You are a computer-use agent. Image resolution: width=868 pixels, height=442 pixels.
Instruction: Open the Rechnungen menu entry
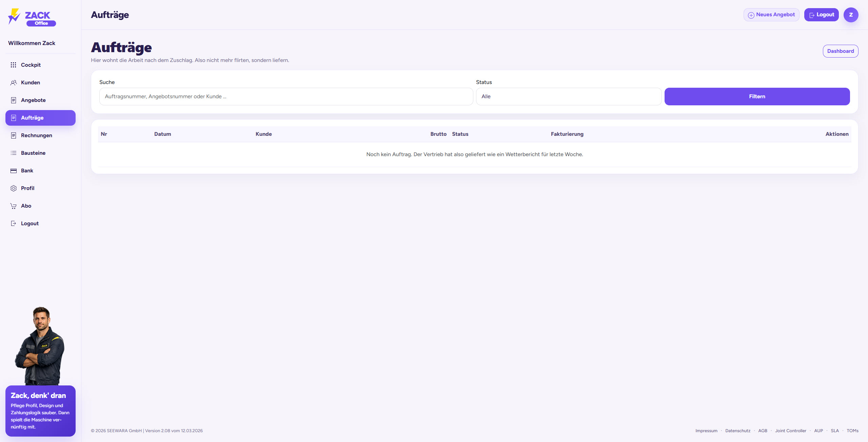pos(37,135)
